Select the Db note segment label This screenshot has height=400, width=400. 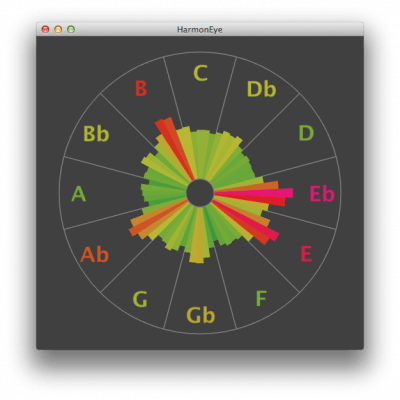[262, 89]
